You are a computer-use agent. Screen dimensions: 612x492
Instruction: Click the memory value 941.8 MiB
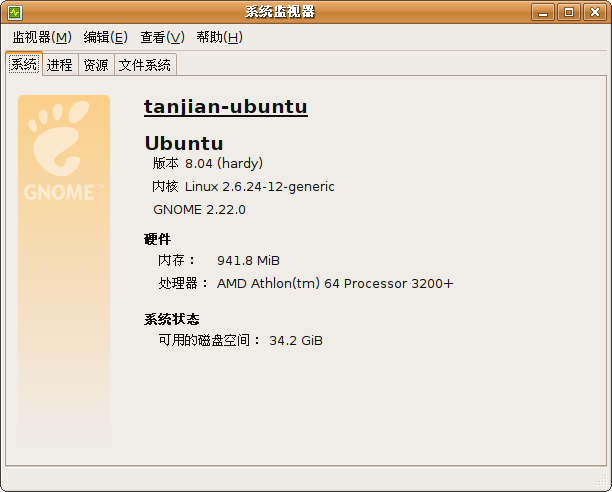248,261
